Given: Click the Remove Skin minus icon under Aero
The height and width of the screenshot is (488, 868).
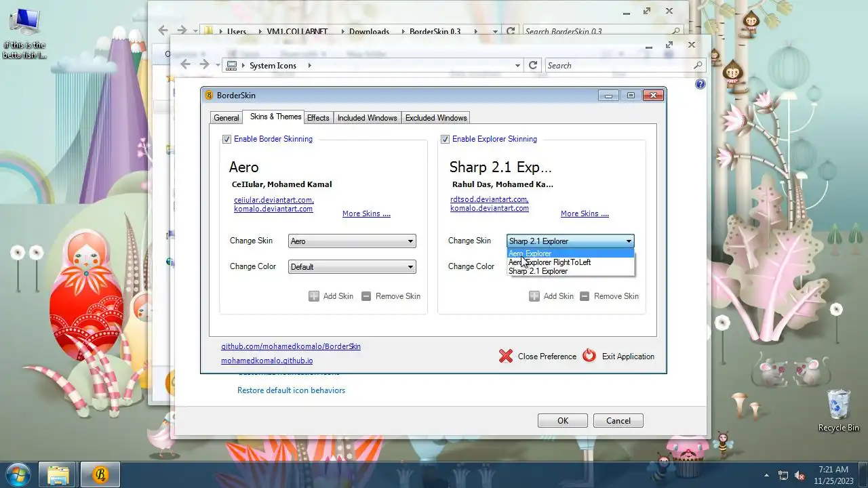Looking at the screenshot, I should coord(366,296).
